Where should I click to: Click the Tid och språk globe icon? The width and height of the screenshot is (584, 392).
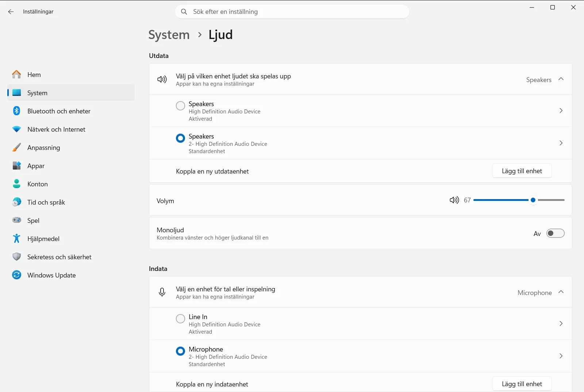coord(16,202)
